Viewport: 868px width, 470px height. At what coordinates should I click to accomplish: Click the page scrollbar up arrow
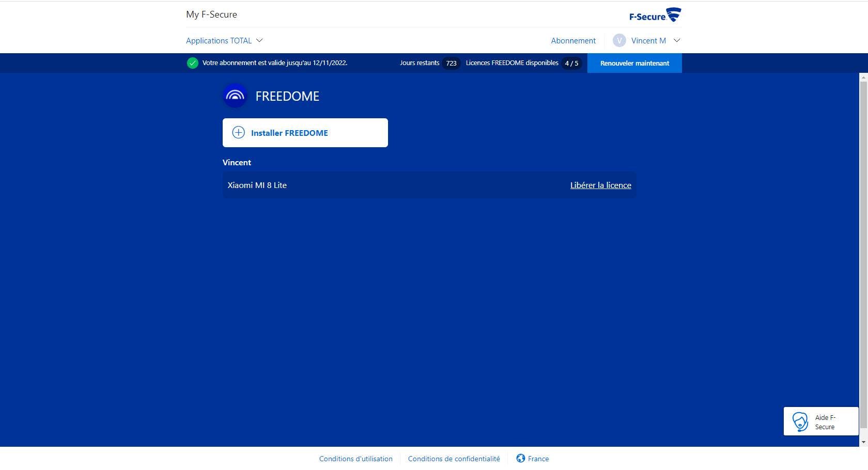pyautogui.click(x=863, y=77)
